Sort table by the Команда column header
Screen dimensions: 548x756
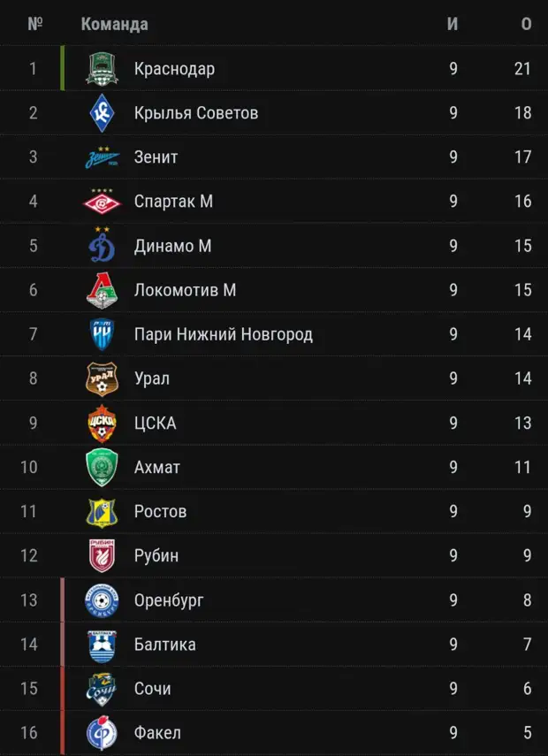click(114, 24)
